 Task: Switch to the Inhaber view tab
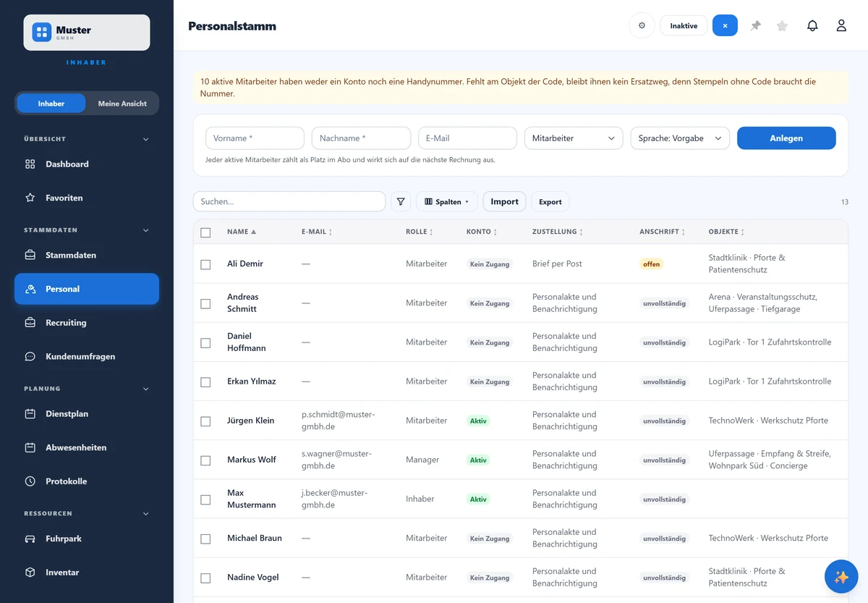[51, 104]
